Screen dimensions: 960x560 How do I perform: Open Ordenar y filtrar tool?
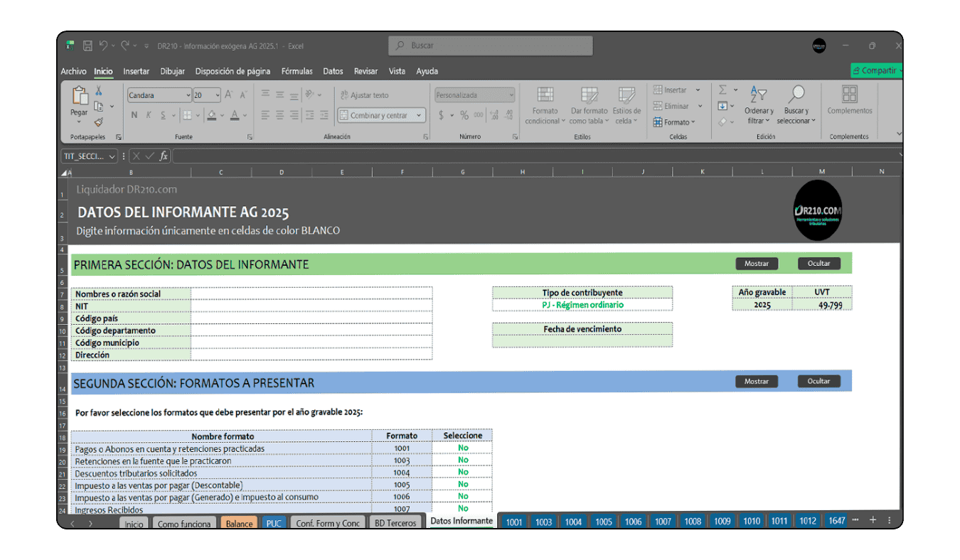click(759, 105)
